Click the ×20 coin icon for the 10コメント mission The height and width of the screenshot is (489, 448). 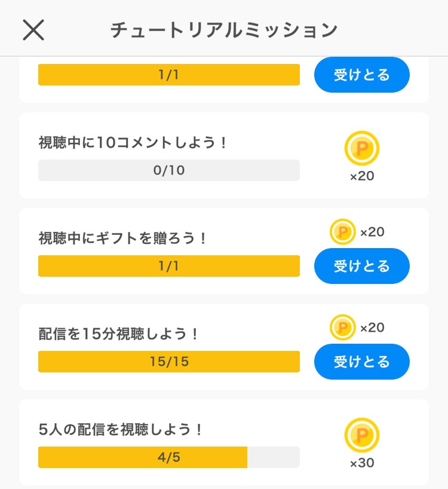(362, 148)
